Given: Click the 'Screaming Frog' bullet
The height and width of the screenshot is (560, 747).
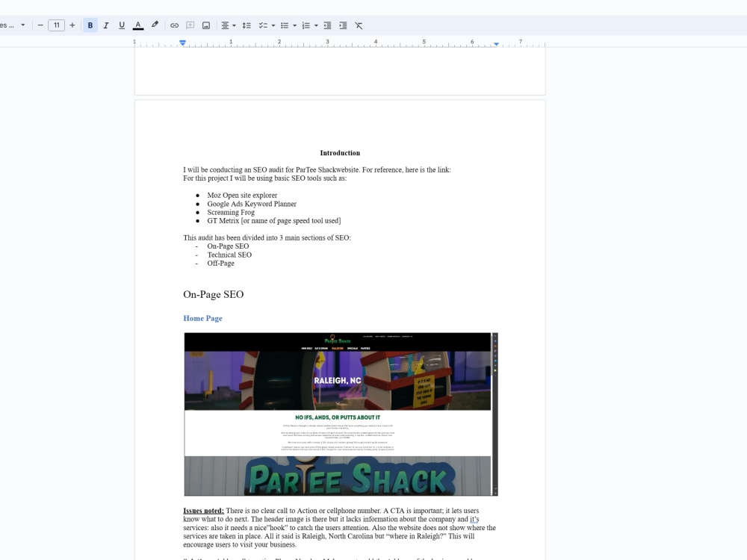Looking at the screenshot, I should (x=231, y=212).
